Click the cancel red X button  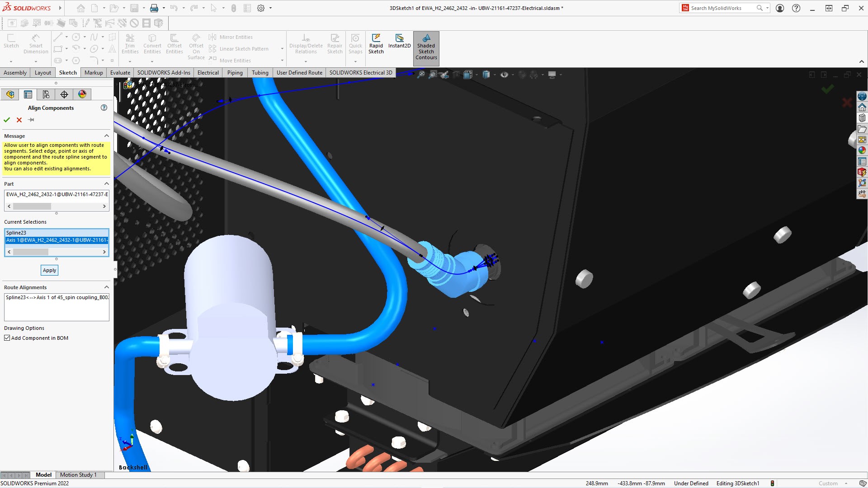point(19,120)
